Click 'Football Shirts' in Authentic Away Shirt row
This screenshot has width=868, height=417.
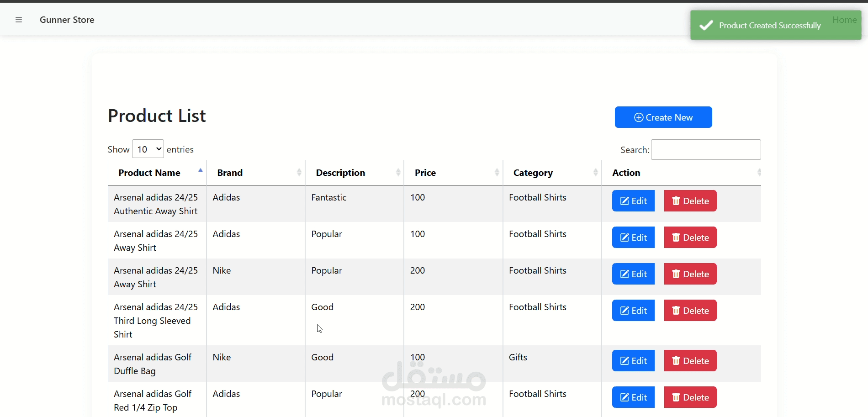538,197
